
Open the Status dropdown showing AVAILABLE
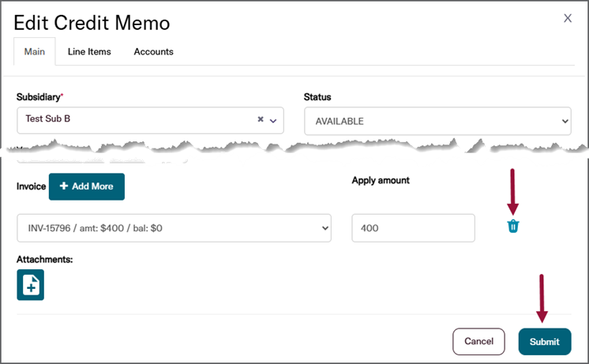(x=437, y=122)
